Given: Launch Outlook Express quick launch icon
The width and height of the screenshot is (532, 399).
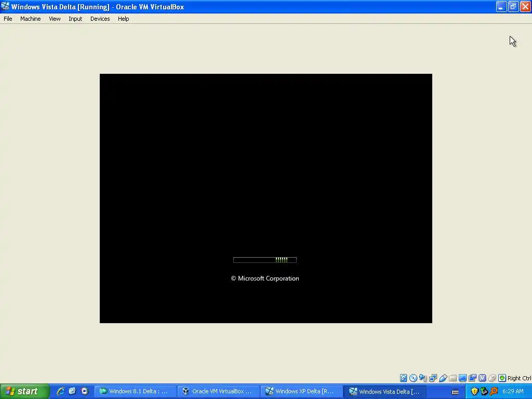Looking at the screenshot, I should point(73,391).
